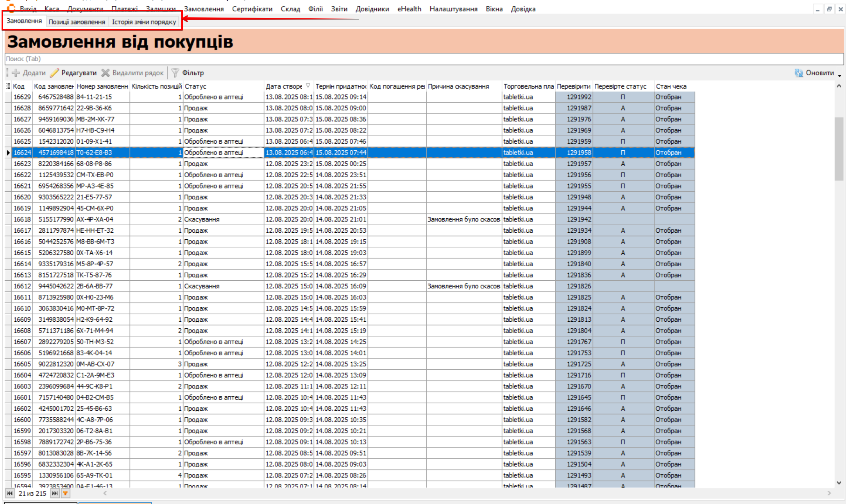Open Історія зміни порядку tab
The height and width of the screenshot is (504, 846).
pos(144,22)
